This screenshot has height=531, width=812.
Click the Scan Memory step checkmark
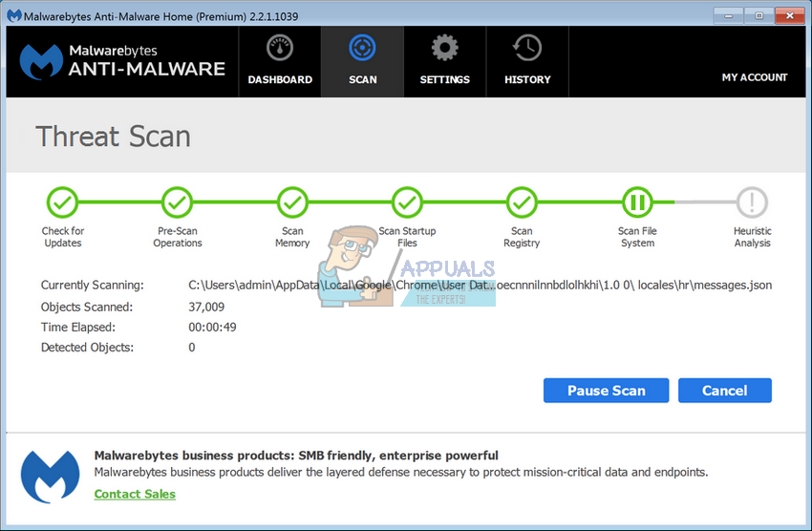[x=292, y=202]
